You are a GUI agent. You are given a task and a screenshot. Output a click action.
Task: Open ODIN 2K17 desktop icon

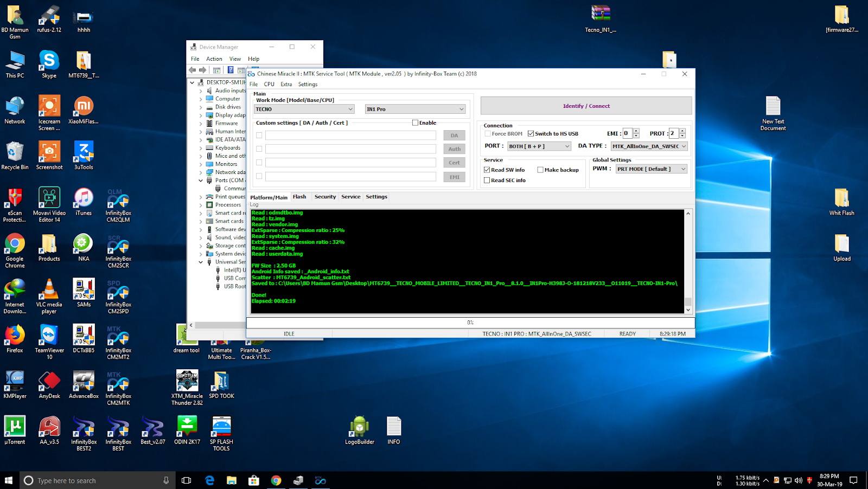click(x=187, y=430)
